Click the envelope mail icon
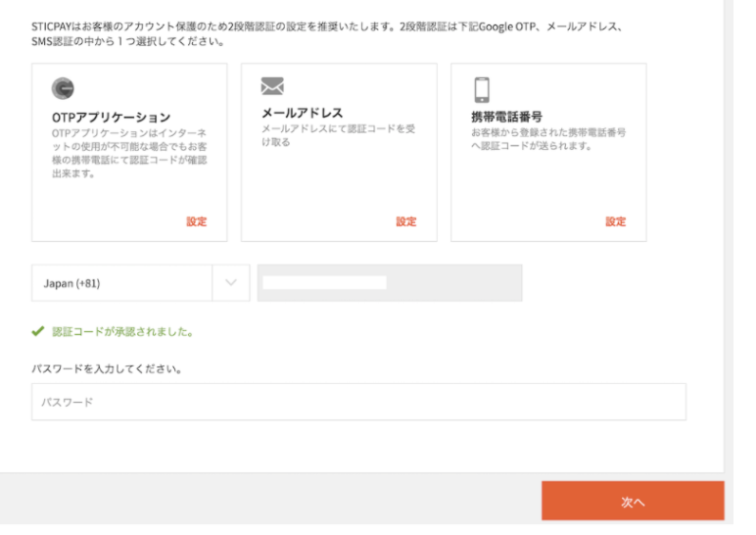The height and width of the screenshot is (535, 756). coord(272,86)
